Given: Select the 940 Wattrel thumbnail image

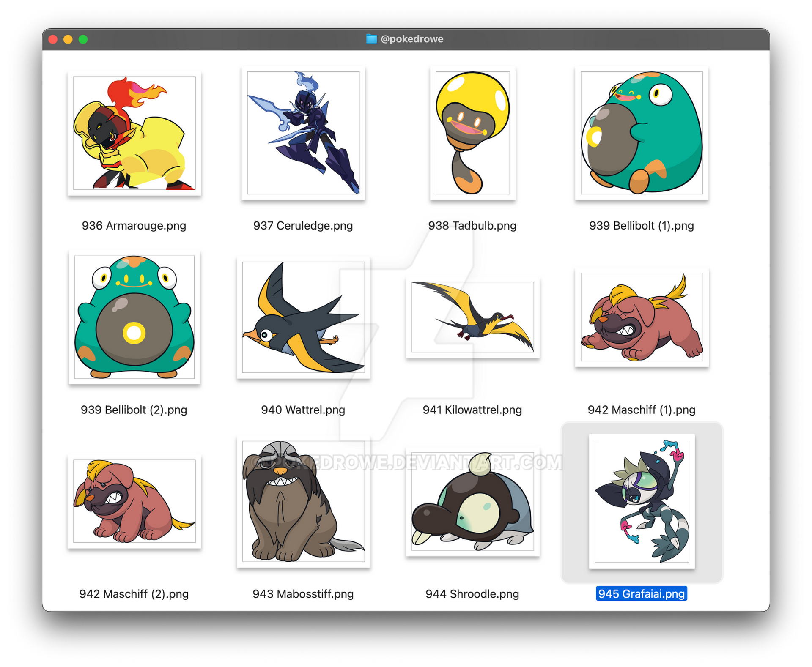Looking at the screenshot, I should pos(303,317).
